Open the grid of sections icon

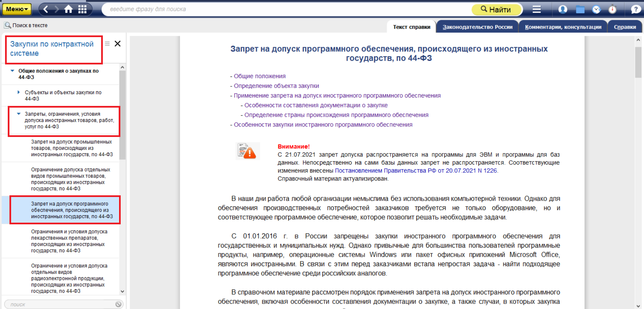[82, 9]
